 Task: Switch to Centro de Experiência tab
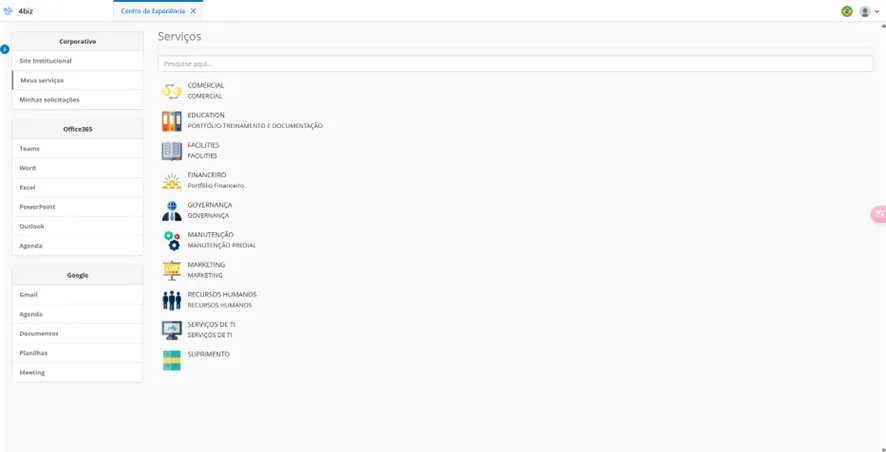153,11
